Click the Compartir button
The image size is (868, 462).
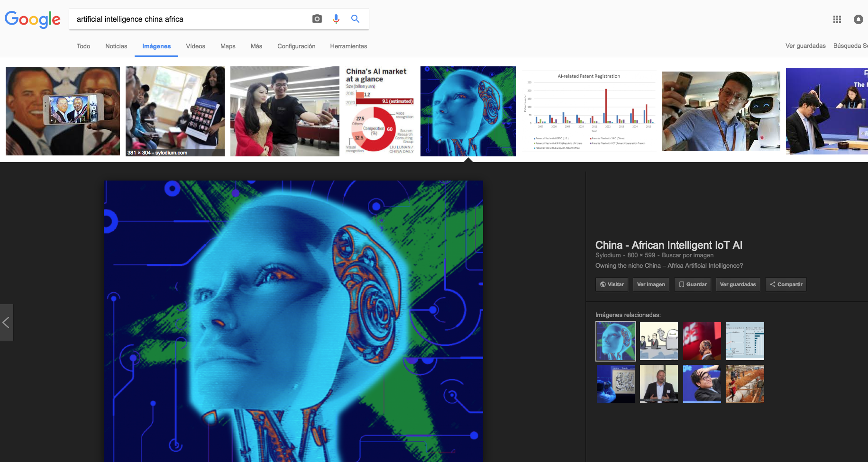click(786, 284)
